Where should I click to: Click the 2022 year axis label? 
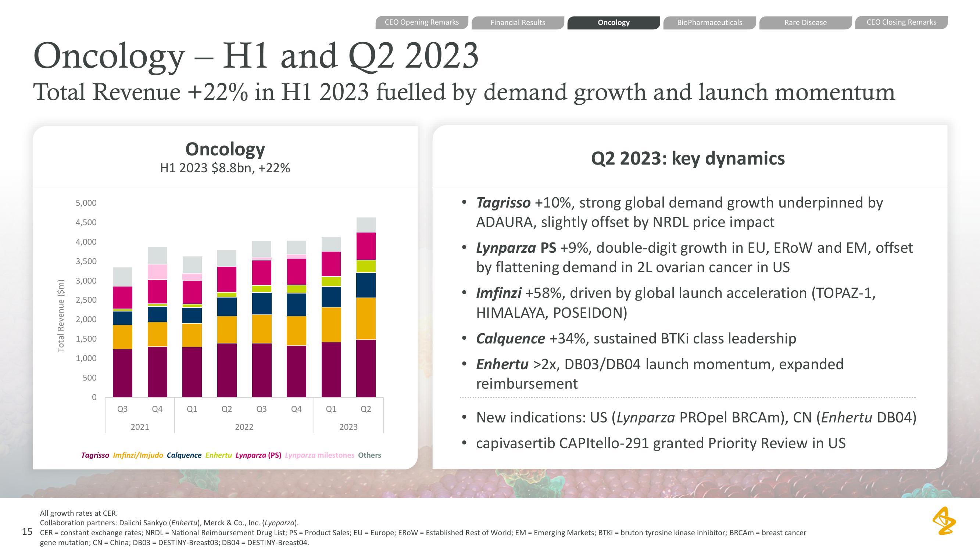click(x=244, y=427)
